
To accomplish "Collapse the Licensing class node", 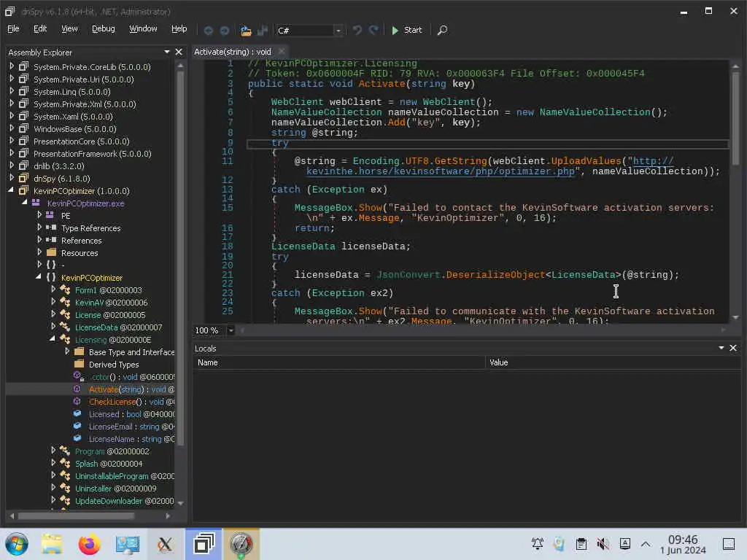I will [x=53, y=339].
